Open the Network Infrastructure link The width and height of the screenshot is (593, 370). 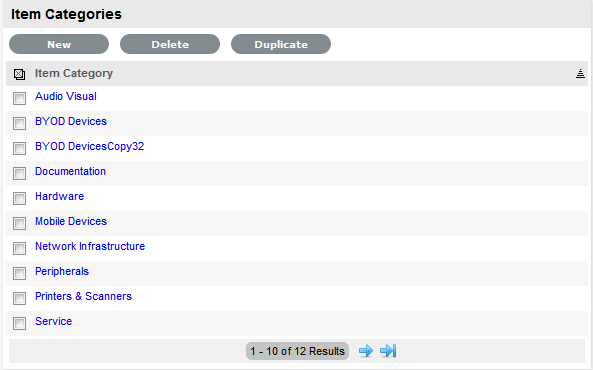(90, 246)
